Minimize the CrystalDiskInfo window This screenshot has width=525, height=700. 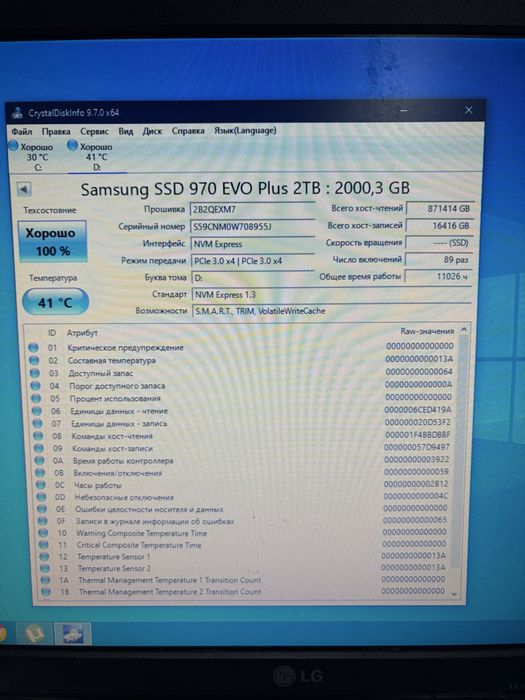pyautogui.click(x=403, y=110)
